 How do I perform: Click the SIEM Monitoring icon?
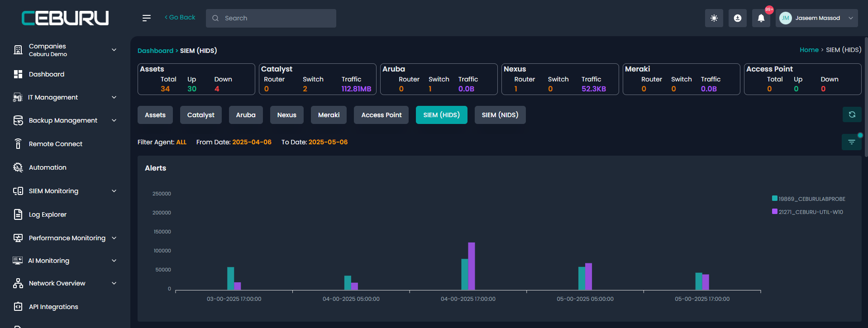tap(18, 191)
